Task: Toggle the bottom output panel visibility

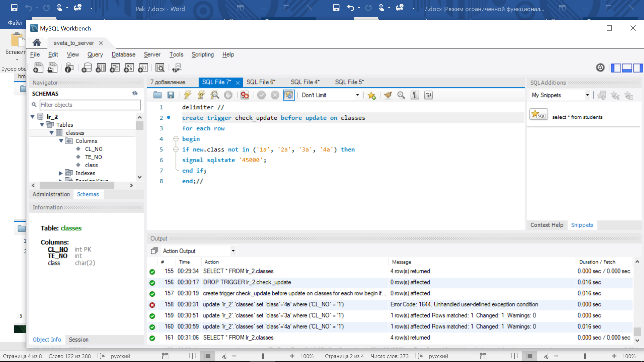Action: pos(627,68)
